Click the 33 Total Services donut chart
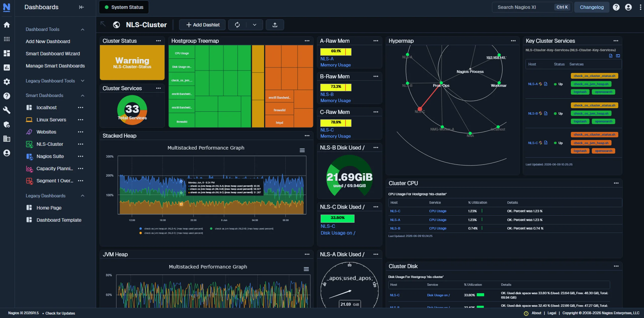The width and height of the screenshot is (644, 318). [x=132, y=110]
